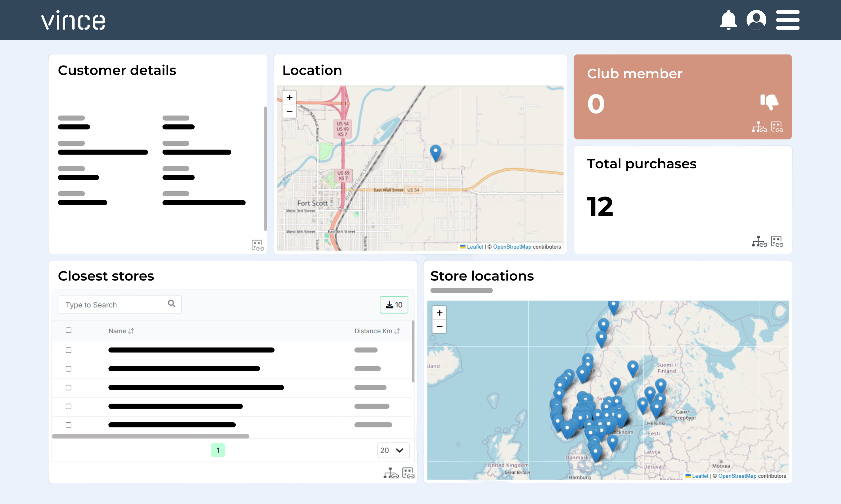Open the hamburger menu

tap(787, 20)
